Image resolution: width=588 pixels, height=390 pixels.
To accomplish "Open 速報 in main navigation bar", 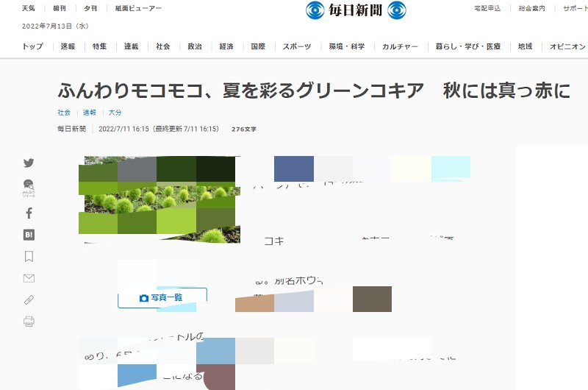I will 68,46.
